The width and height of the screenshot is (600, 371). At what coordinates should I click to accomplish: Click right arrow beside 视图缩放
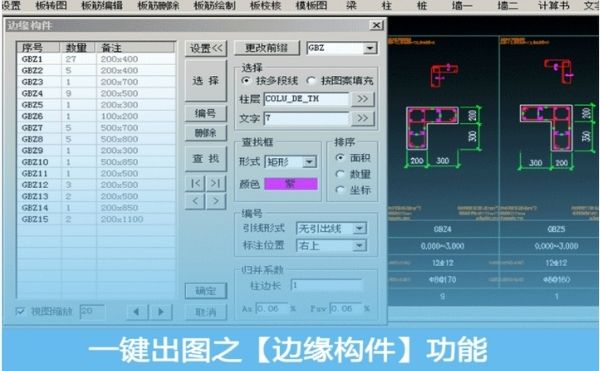click(x=161, y=312)
